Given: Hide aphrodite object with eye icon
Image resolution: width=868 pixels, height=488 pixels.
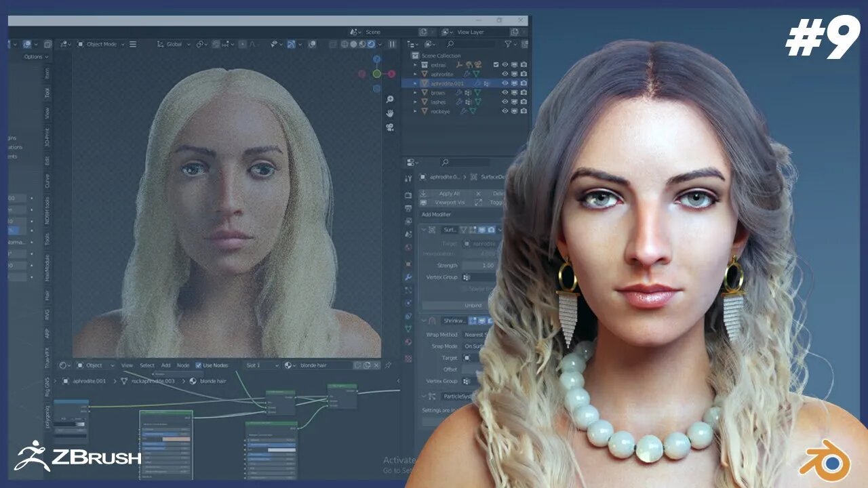Looking at the screenshot, I should (x=505, y=74).
